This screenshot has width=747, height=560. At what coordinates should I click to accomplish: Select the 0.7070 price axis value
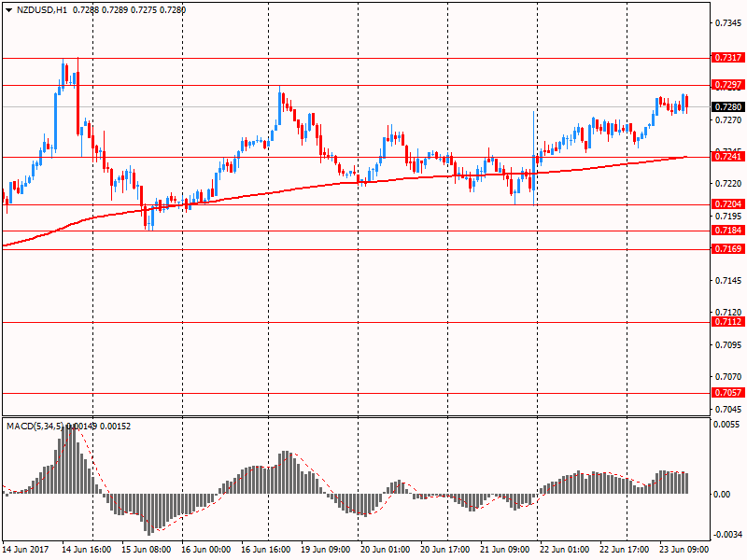coord(728,377)
